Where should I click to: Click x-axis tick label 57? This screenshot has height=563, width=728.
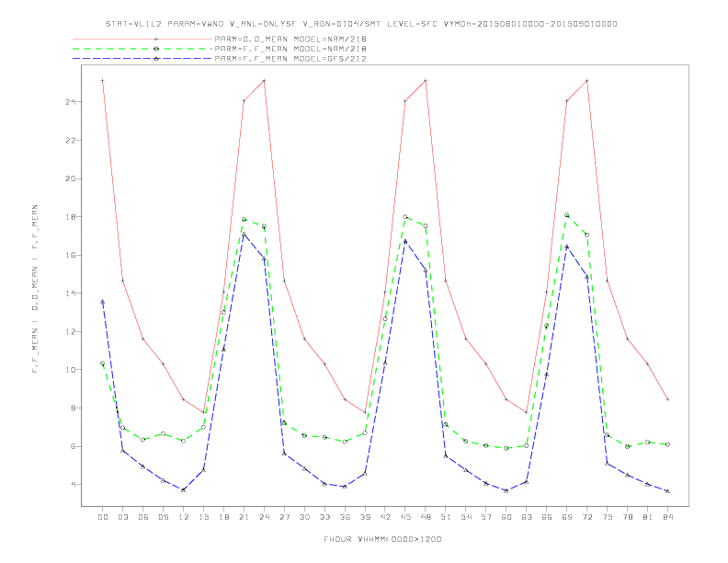[x=486, y=517]
